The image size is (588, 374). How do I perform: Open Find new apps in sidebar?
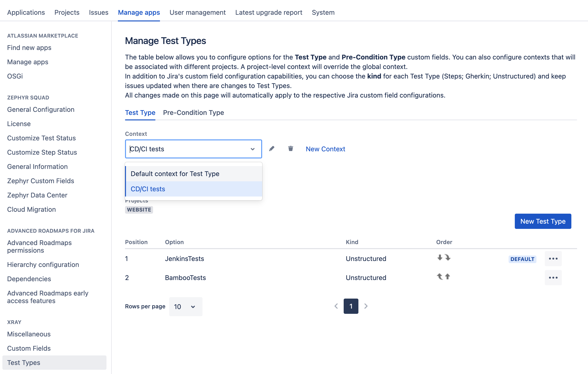click(x=29, y=48)
